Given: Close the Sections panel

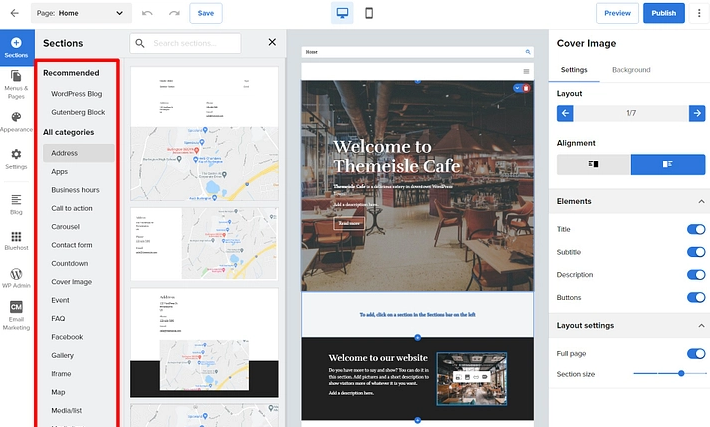Looking at the screenshot, I should pyautogui.click(x=272, y=42).
